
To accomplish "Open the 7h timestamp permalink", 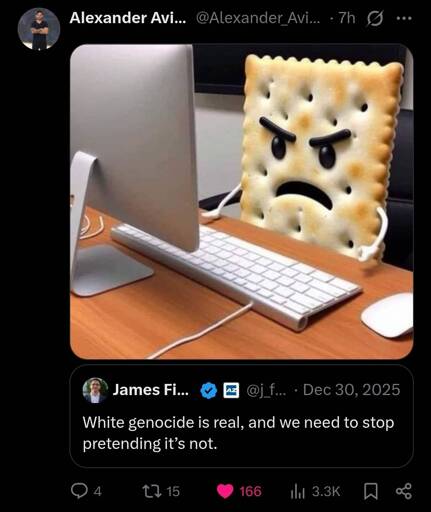I will point(347,18).
